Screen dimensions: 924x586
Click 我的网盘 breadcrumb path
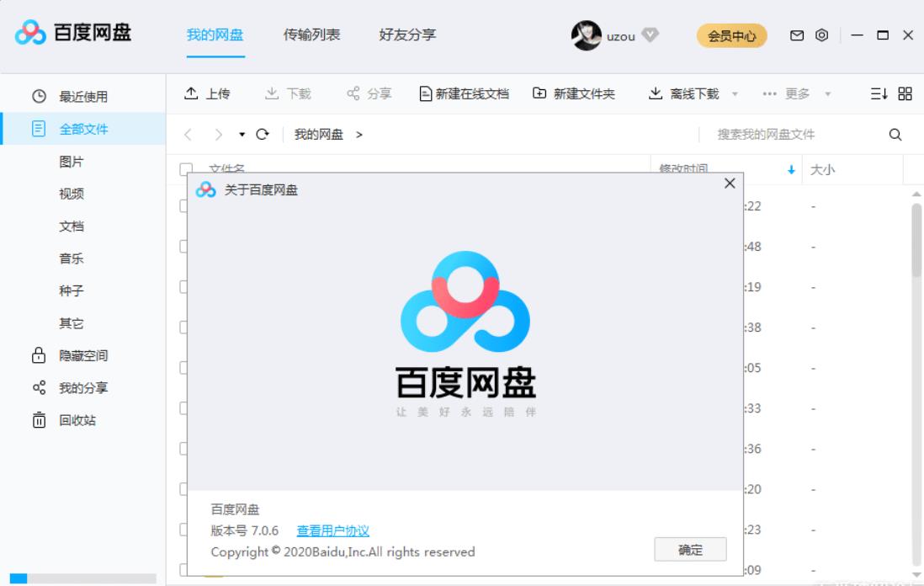tap(319, 135)
